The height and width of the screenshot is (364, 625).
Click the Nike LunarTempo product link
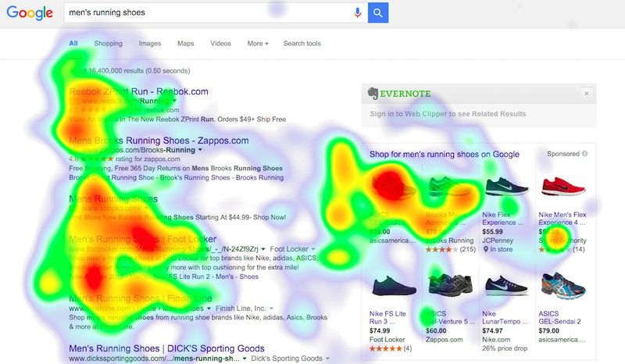[505, 317]
